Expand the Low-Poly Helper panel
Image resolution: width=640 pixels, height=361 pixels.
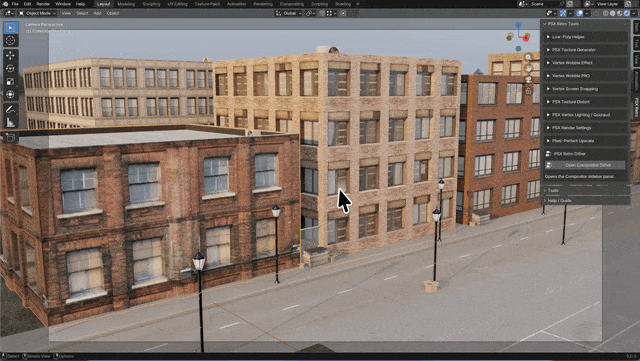click(585, 37)
